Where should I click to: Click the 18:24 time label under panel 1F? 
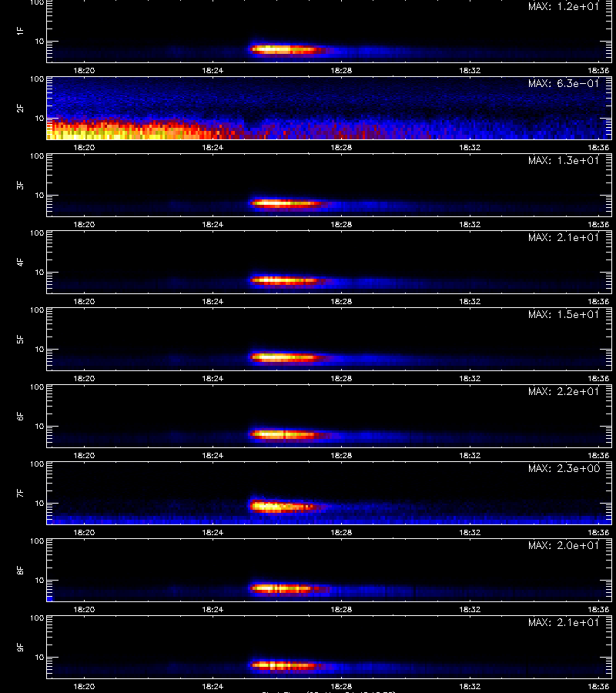(x=213, y=70)
